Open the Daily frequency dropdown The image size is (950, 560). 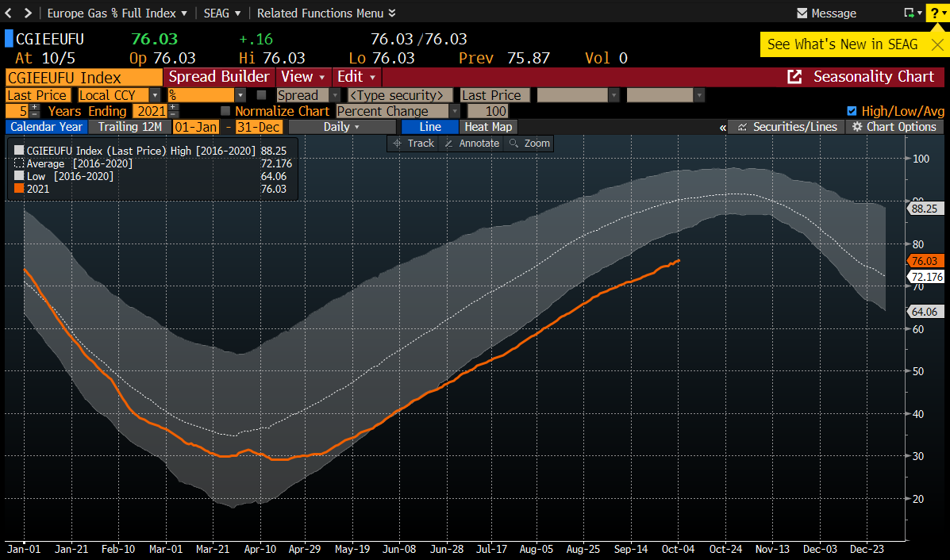341,127
